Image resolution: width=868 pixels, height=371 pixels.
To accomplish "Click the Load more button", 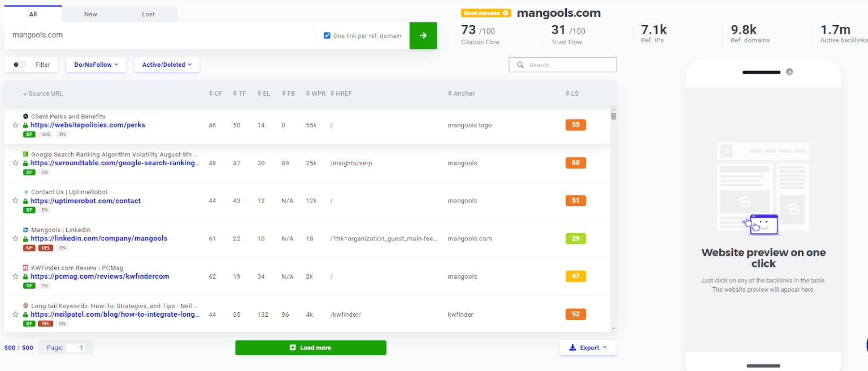I will pos(310,347).
